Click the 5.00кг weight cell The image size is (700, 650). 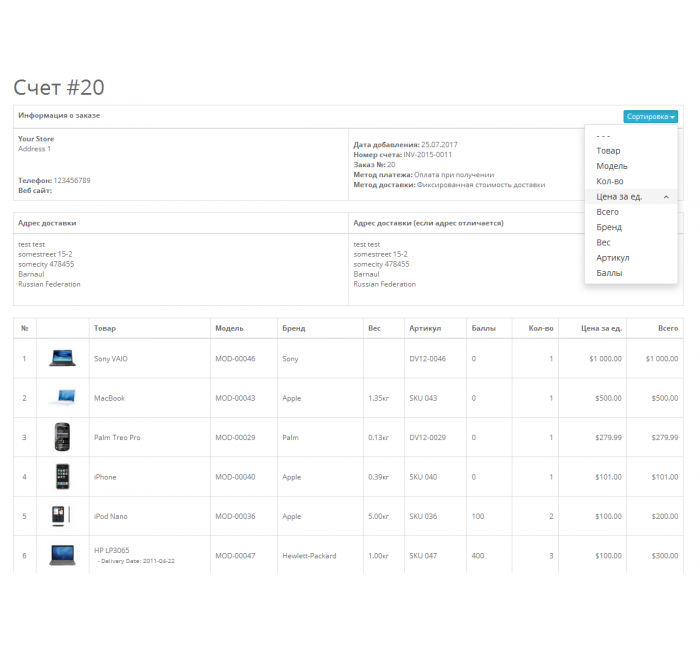(x=378, y=516)
